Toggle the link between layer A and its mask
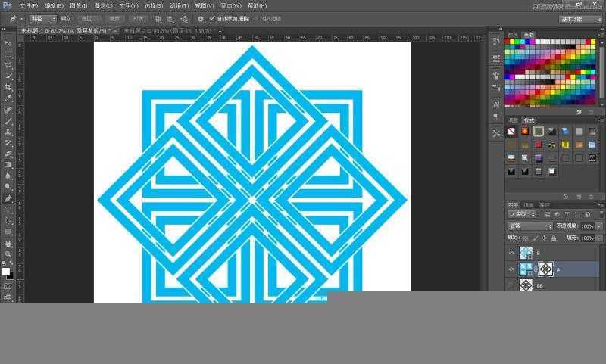The image size is (606, 364). click(x=536, y=269)
